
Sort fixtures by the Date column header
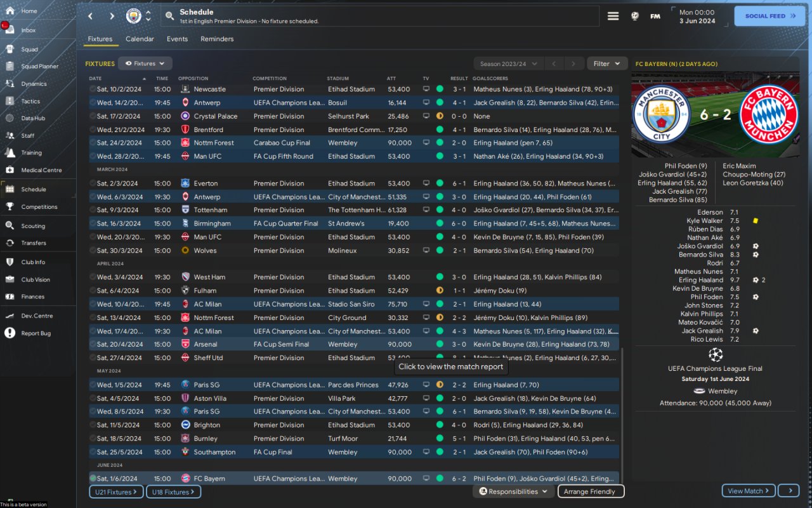click(x=95, y=79)
